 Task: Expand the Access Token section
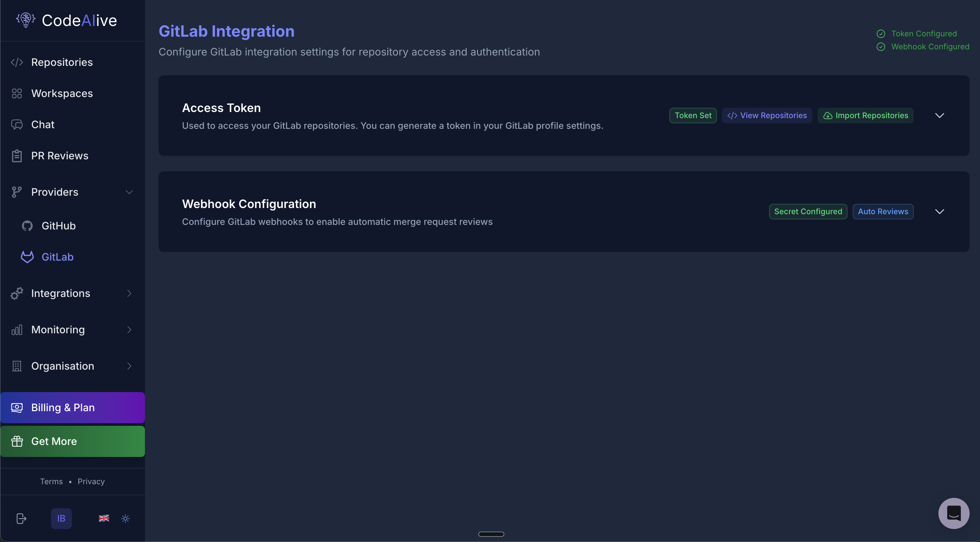[x=940, y=115]
